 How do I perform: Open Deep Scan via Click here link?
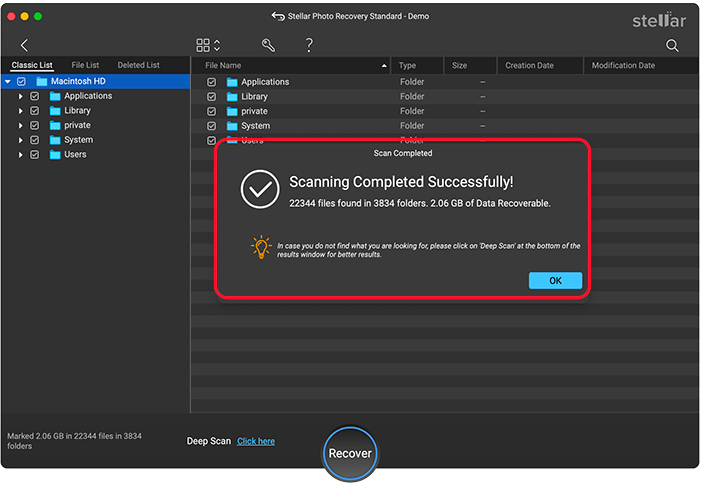(x=256, y=442)
